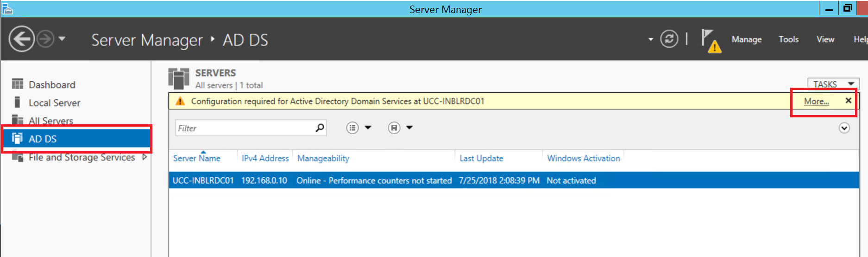Screen dimensions: 868x257
Task: Open File and Storage Services
Action: pos(82,157)
